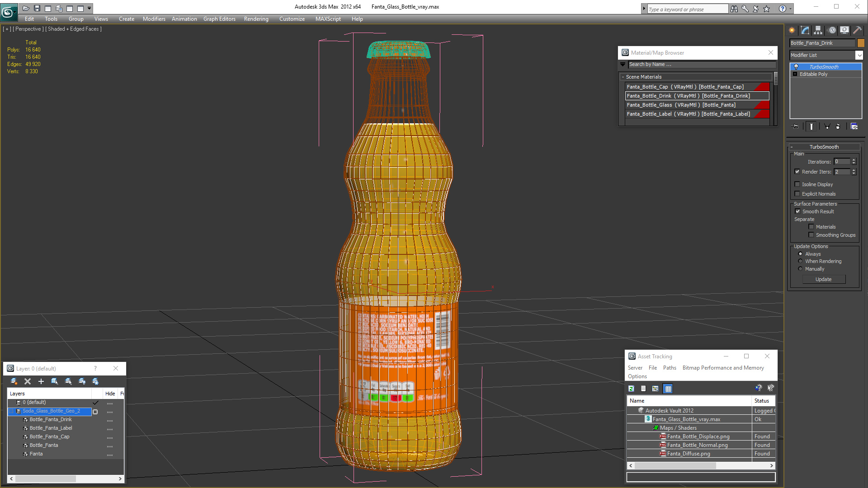
Task: Click the object color swatch
Action: click(861, 43)
